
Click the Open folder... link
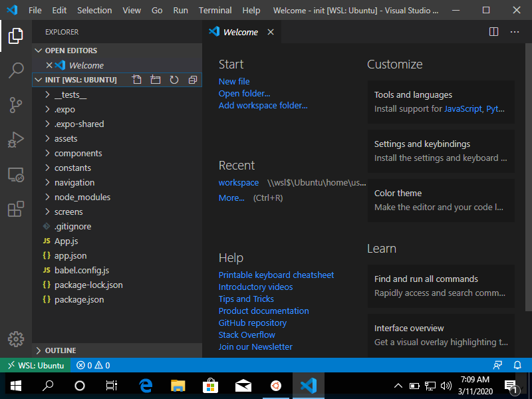244,93
